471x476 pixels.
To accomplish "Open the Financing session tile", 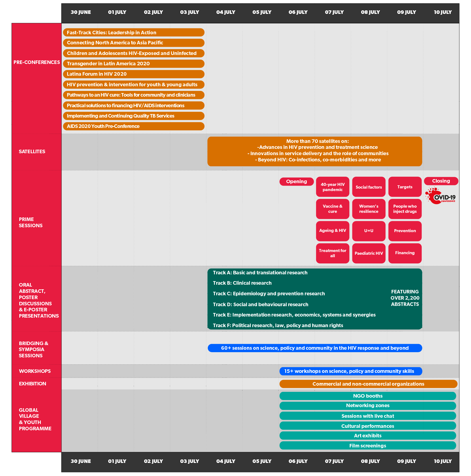I will pos(405,253).
